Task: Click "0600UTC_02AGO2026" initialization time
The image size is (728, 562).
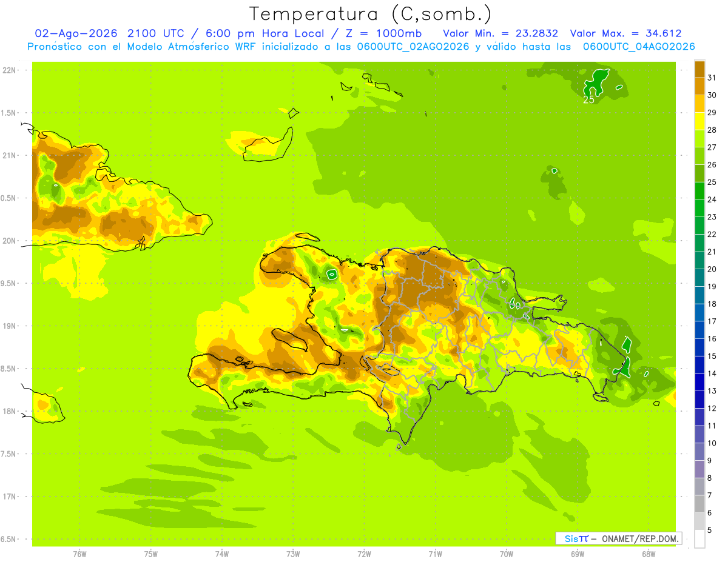Action: (x=411, y=47)
